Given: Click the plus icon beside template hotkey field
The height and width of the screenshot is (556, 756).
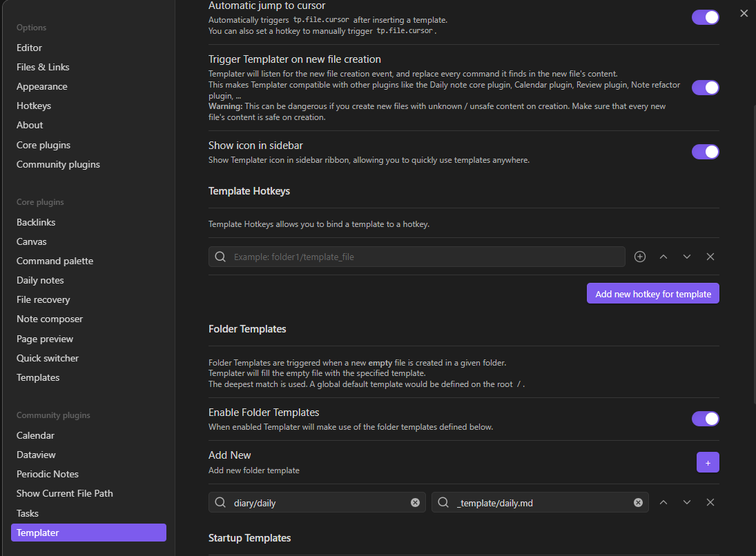Looking at the screenshot, I should coord(640,257).
